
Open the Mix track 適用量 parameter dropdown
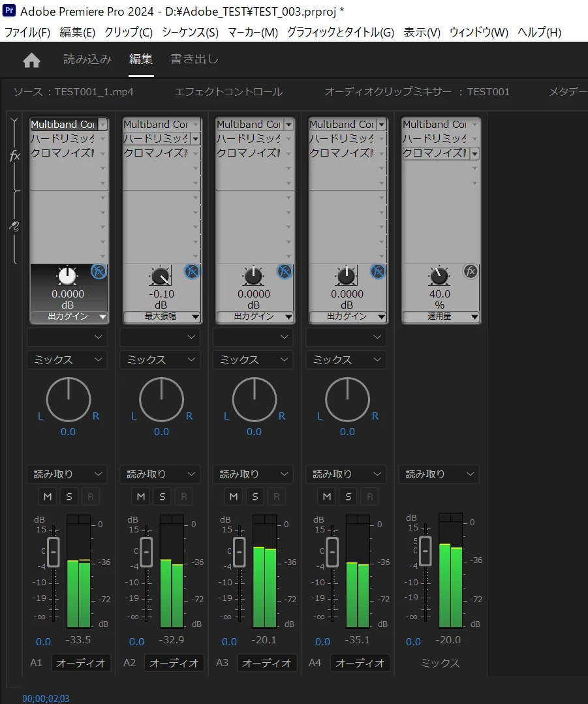[441, 316]
